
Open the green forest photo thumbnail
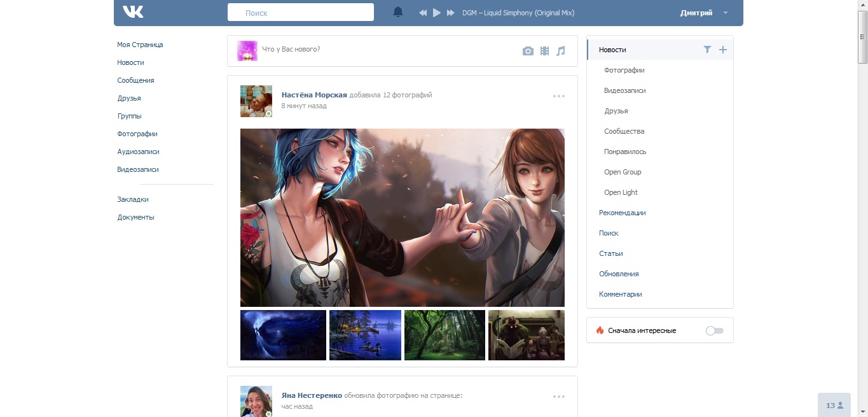point(444,335)
